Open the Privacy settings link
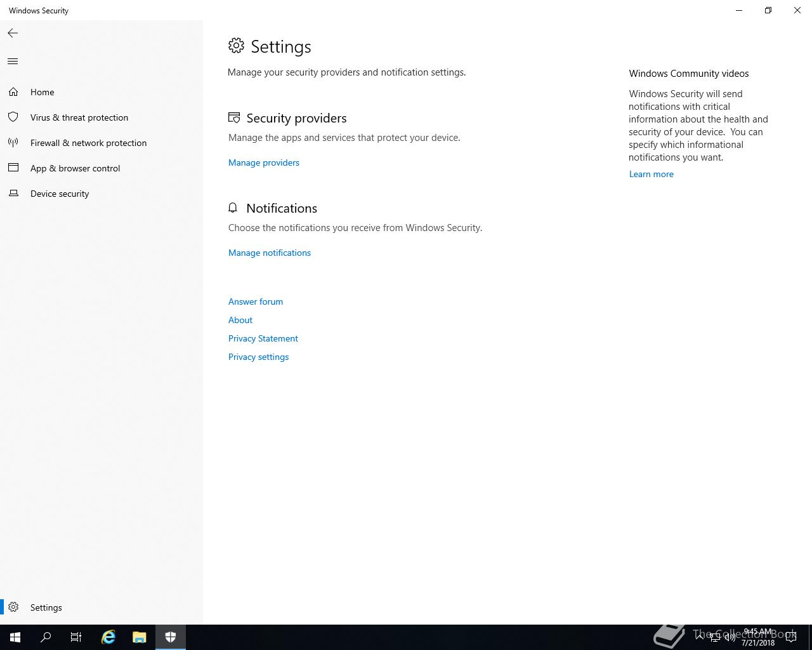The width and height of the screenshot is (812, 650). (x=258, y=357)
